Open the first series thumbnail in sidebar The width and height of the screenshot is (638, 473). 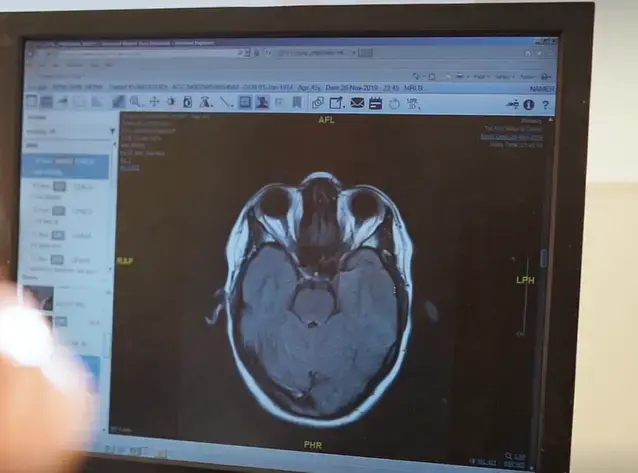click(x=38, y=298)
